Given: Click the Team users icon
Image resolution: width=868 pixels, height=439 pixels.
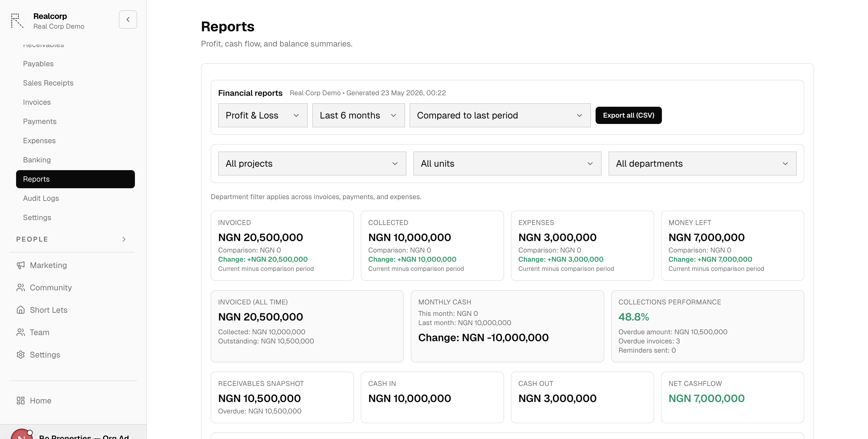Looking at the screenshot, I should [x=21, y=332].
